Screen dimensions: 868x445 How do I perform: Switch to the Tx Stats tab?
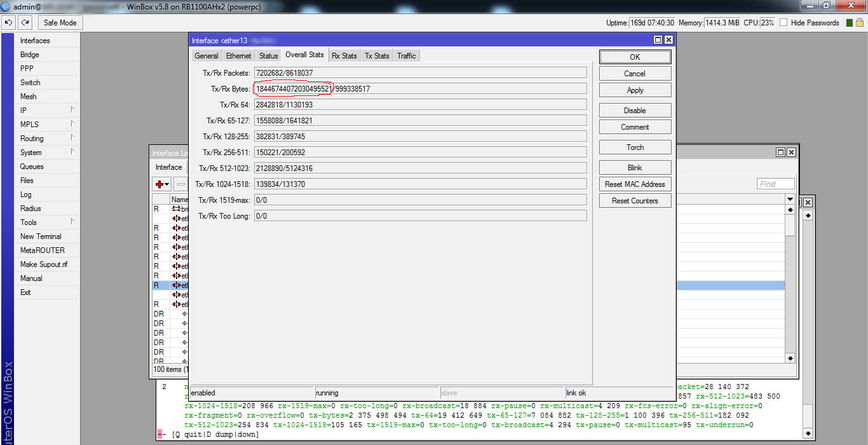377,56
